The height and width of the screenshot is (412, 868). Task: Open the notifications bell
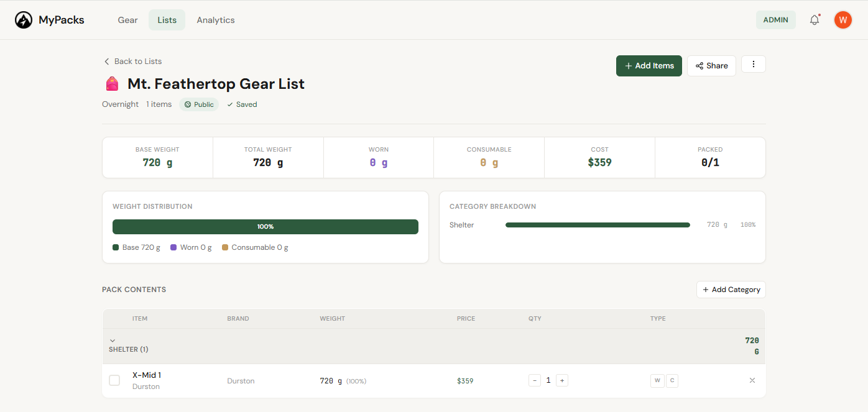pyautogui.click(x=815, y=20)
